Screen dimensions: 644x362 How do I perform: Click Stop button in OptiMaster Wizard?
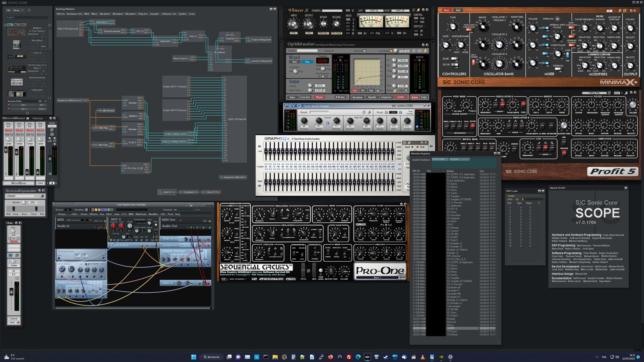pyautogui.click(x=307, y=62)
